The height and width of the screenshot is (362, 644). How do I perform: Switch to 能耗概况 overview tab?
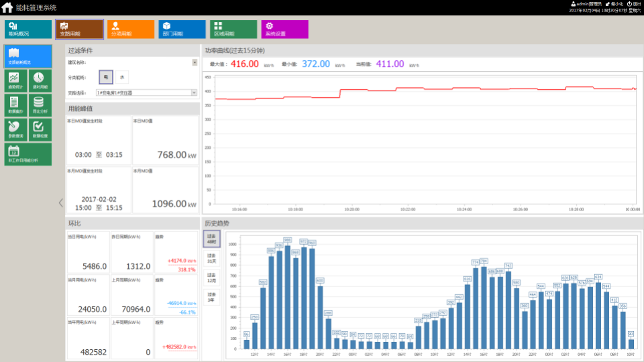28,29
